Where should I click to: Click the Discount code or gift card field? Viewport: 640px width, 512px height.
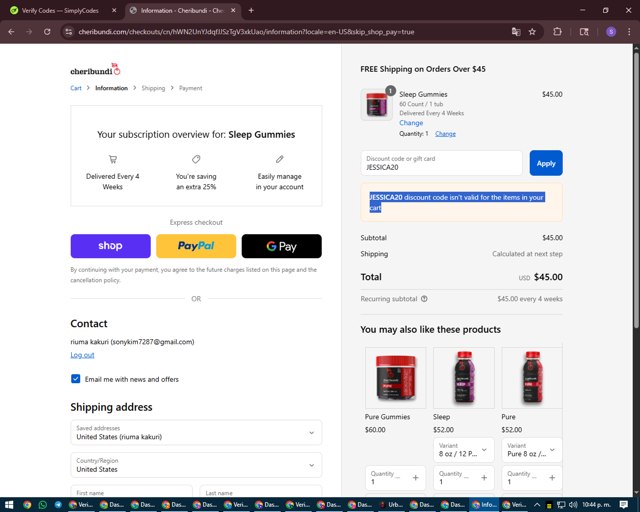(x=441, y=163)
